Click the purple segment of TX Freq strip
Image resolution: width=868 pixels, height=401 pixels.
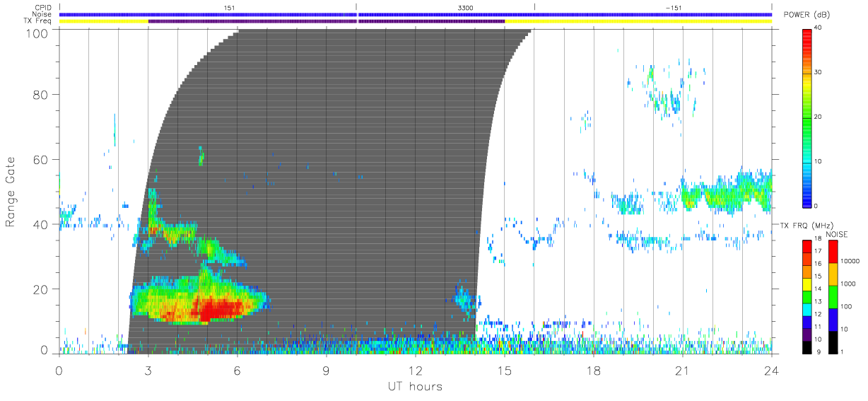tap(326, 21)
